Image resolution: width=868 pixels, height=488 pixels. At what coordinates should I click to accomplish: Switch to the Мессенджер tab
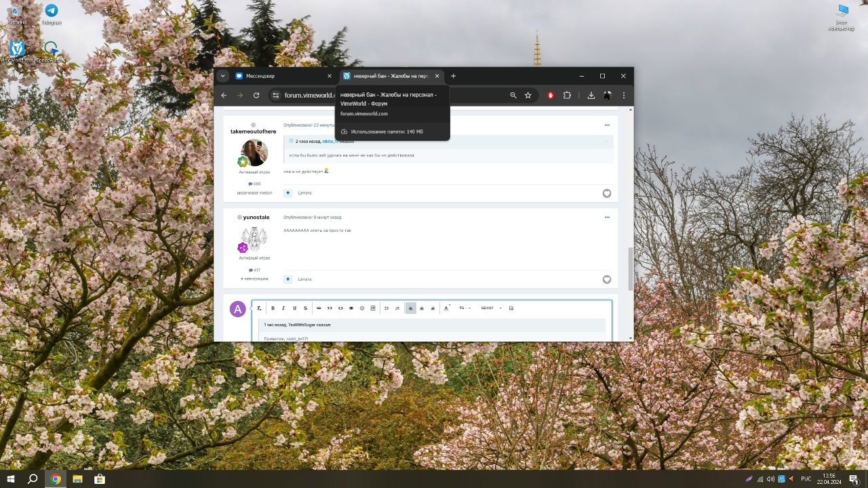coord(278,76)
